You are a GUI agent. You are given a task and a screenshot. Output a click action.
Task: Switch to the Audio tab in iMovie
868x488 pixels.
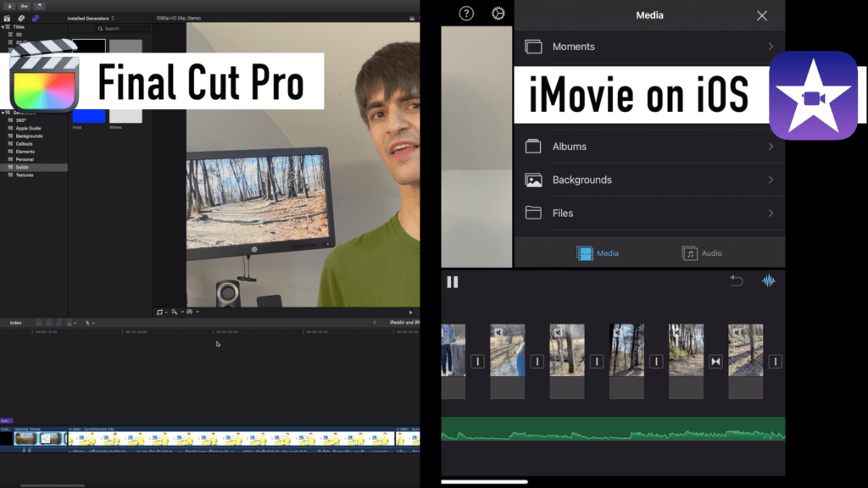(702, 252)
